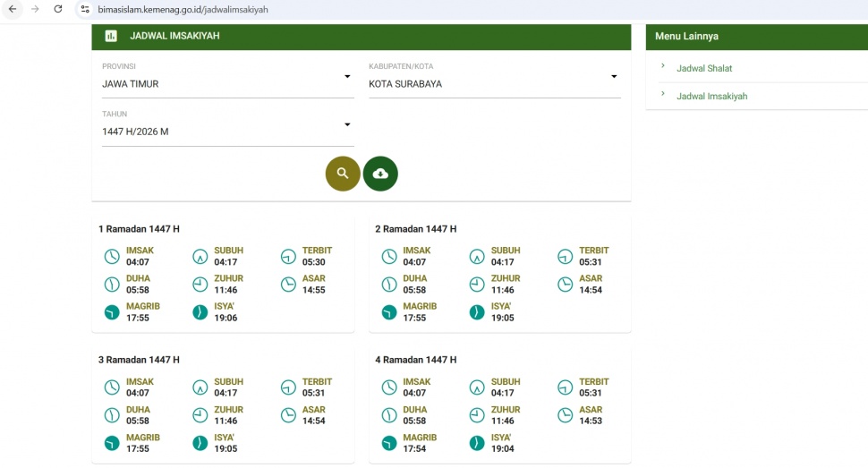Click the green cloud download button
Image resolution: width=868 pixels, height=468 pixels.
pyautogui.click(x=380, y=174)
